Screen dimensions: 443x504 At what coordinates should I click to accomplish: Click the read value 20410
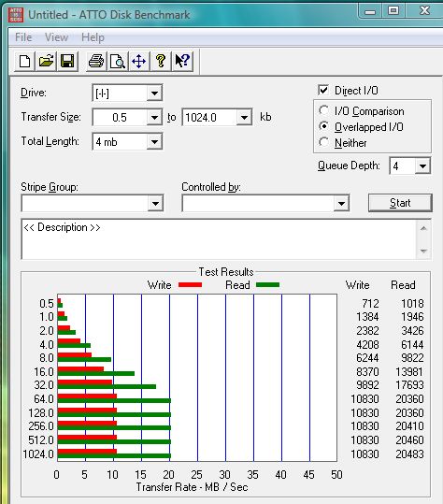click(409, 426)
